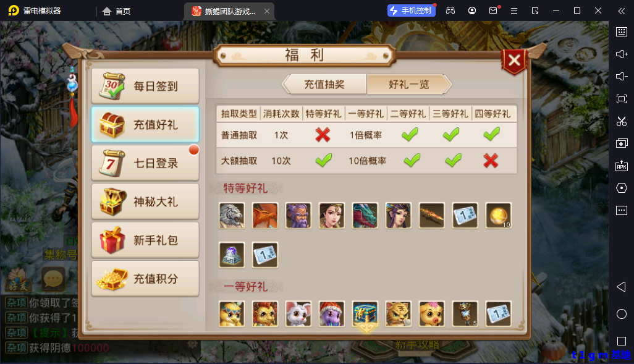
Task: Switch to the 充值抽奖 tab
Action: pyautogui.click(x=324, y=85)
